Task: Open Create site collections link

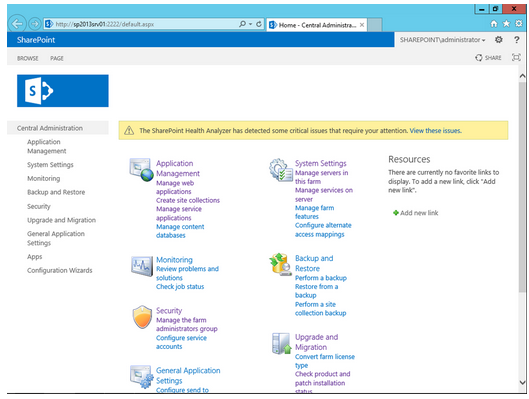Action: coord(188,200)
